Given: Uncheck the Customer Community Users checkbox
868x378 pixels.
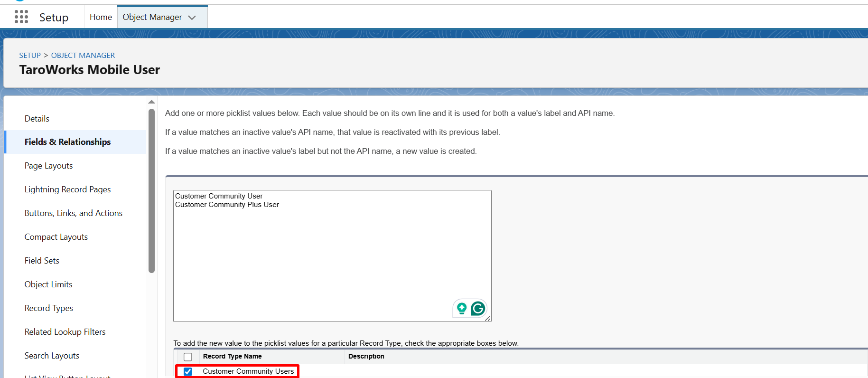Looking at the screenshot, I should coord(188,371).
